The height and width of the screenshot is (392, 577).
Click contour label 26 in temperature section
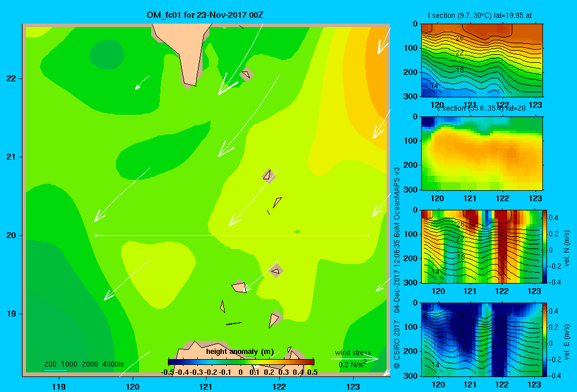click(460, 38)
